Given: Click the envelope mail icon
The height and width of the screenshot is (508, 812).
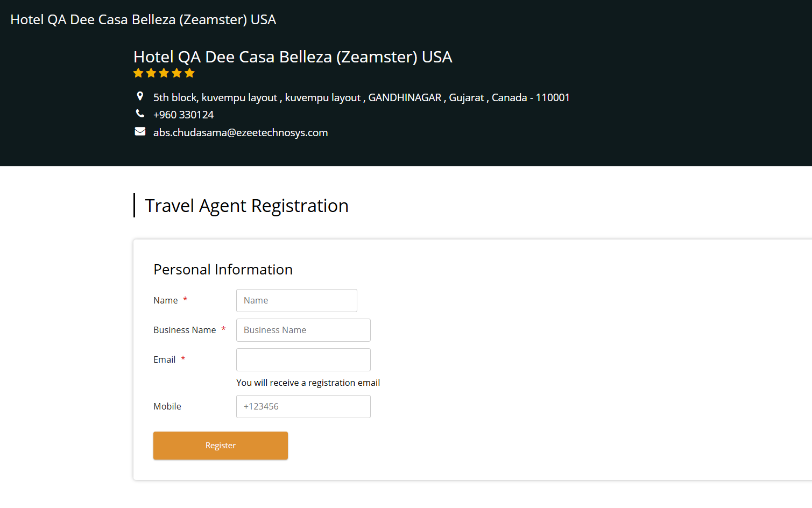Looking at the screenshot, I should 140,132.
